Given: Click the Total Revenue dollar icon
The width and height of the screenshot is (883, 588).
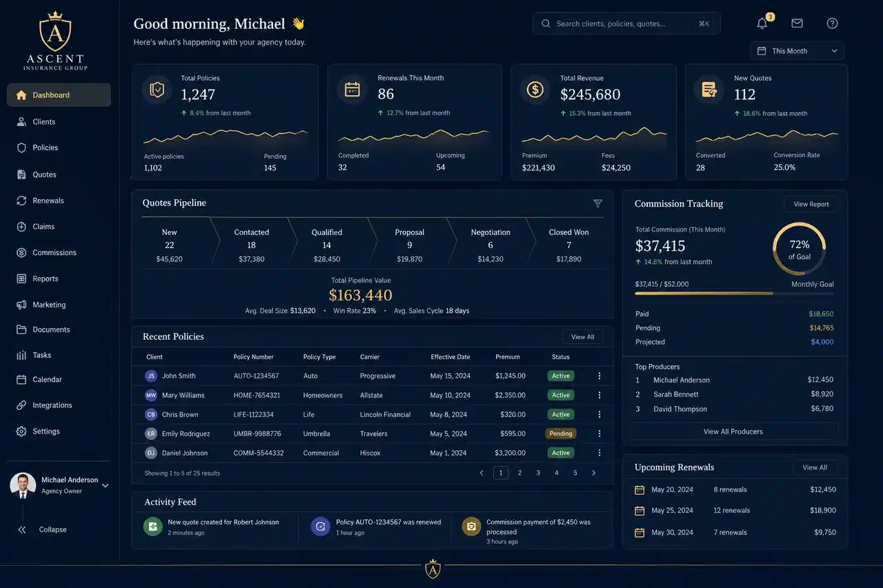Looking at the screenshot, I should point(535,90).
